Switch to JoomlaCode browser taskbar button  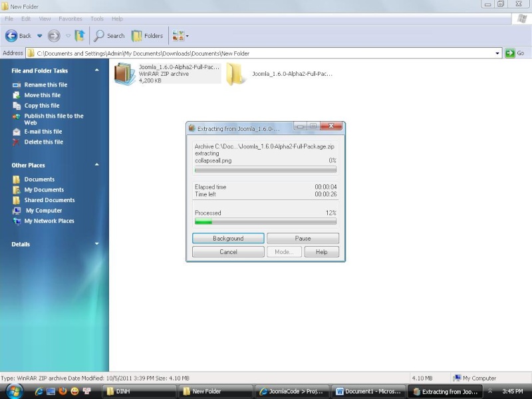click(293, 392)
